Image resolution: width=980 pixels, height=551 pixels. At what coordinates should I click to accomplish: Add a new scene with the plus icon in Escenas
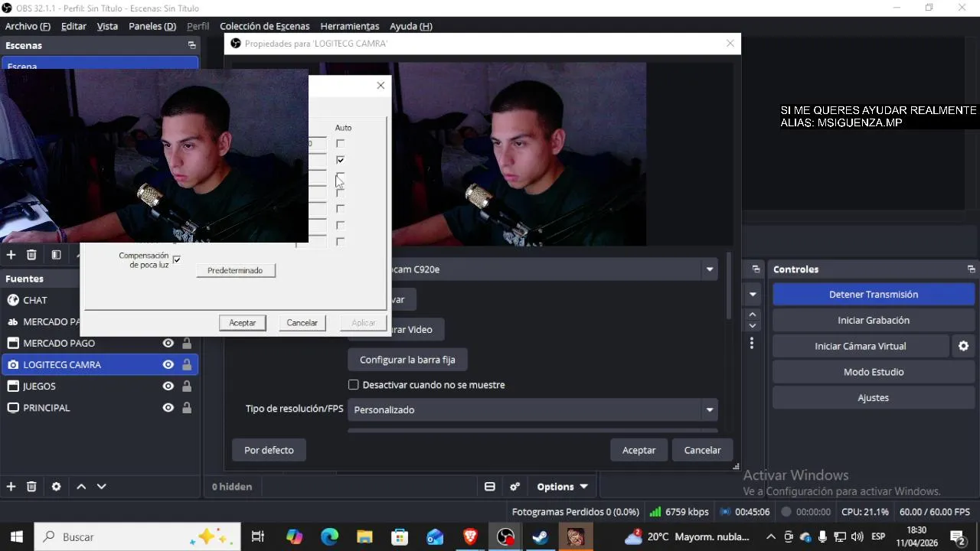tap(11, 255)
